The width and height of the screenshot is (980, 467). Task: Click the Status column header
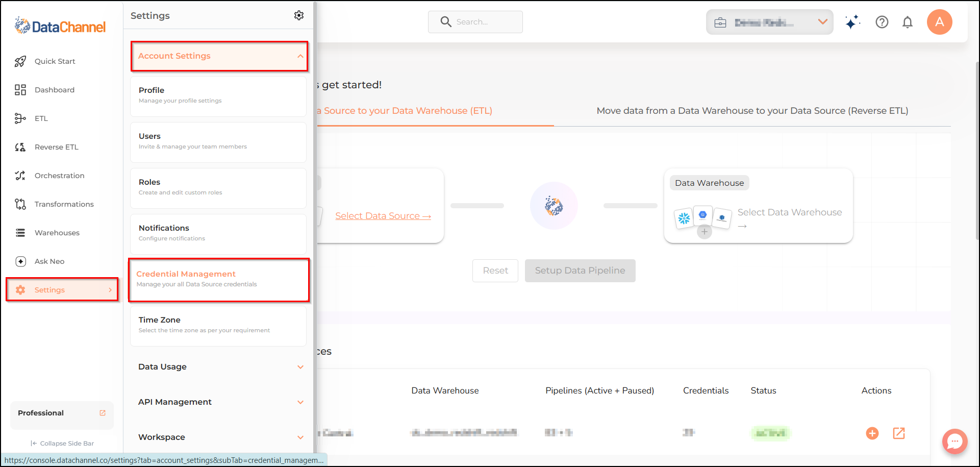(763, 391)
